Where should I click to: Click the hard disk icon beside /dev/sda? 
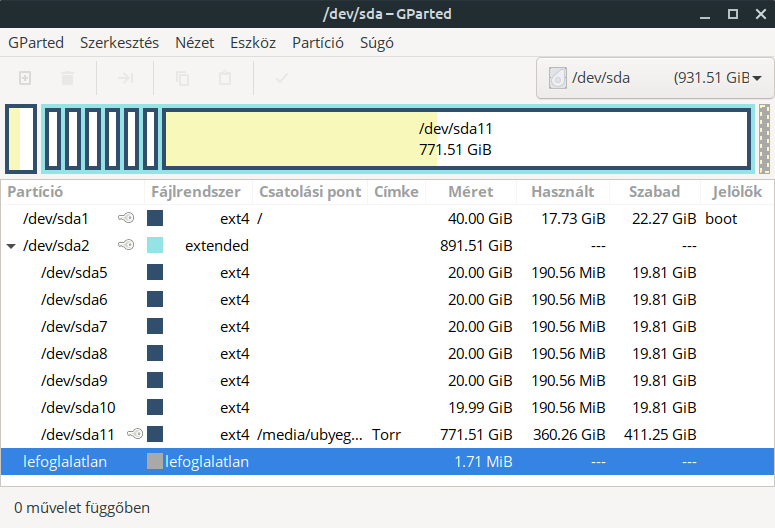(558, 78)
